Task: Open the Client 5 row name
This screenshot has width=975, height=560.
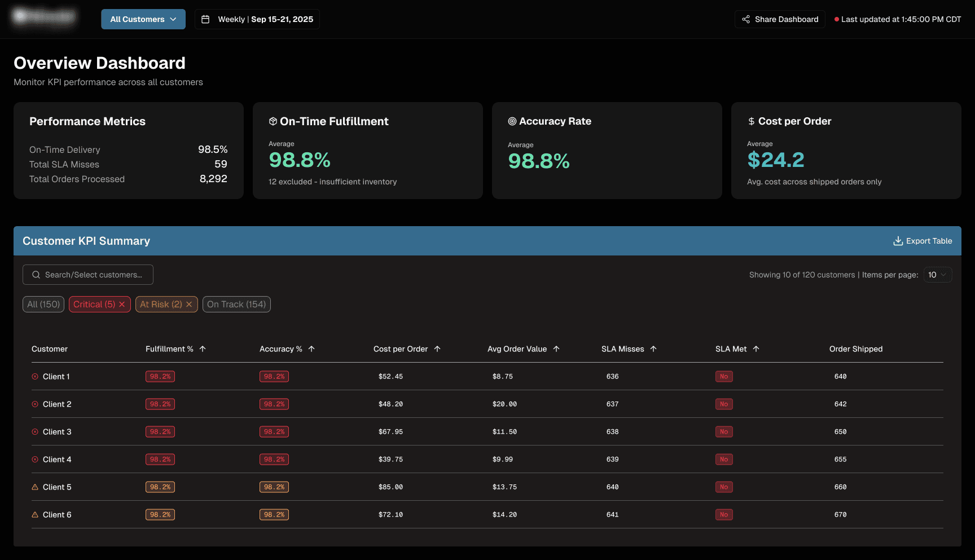Action: tap(57, 487)
